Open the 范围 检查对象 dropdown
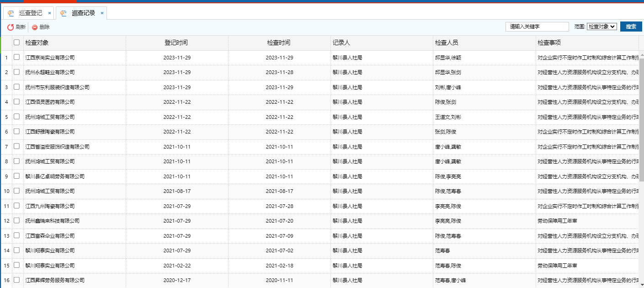 [601, 27]
